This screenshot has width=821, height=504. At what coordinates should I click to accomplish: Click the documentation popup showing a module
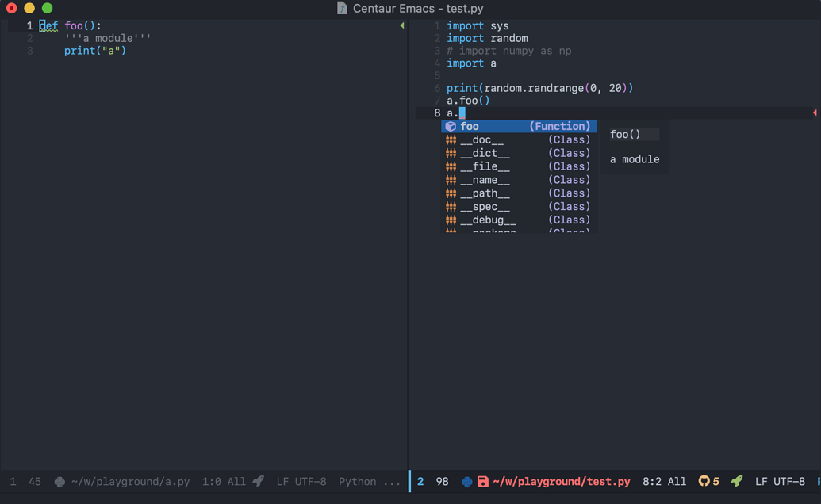[633, 158]
